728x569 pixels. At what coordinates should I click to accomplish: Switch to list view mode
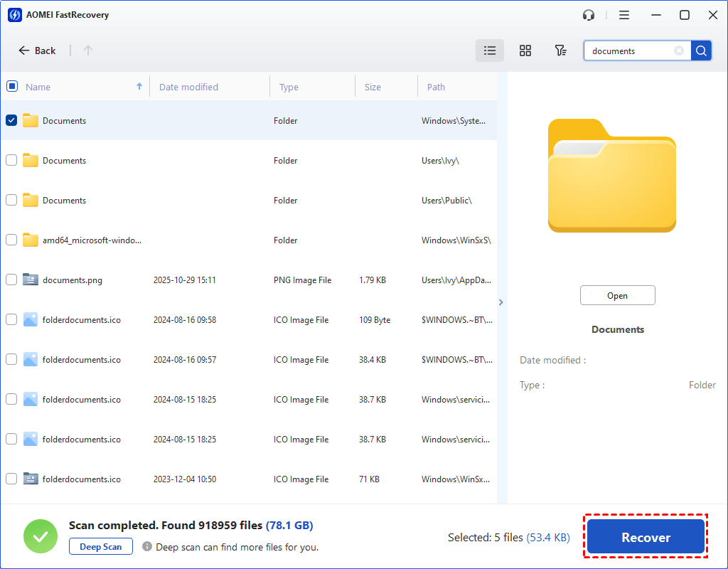490,50
